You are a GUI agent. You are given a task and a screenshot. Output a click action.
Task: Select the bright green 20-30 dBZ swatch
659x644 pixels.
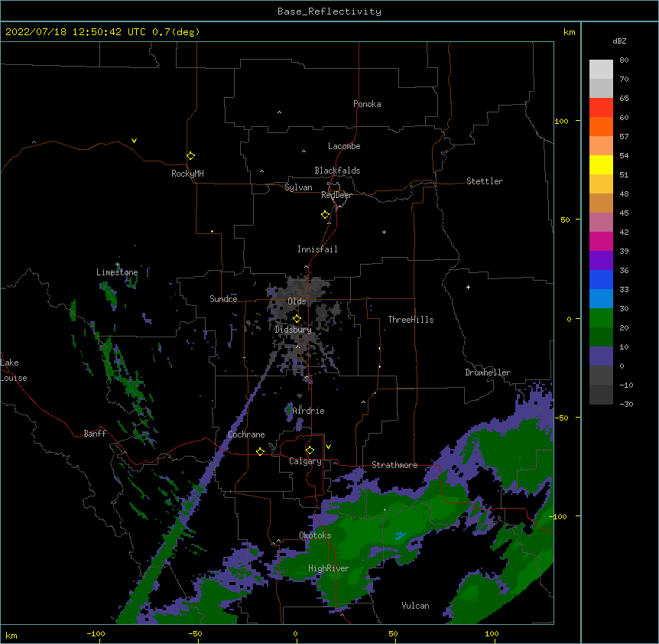pyautogui.click(x=601, y=318)
